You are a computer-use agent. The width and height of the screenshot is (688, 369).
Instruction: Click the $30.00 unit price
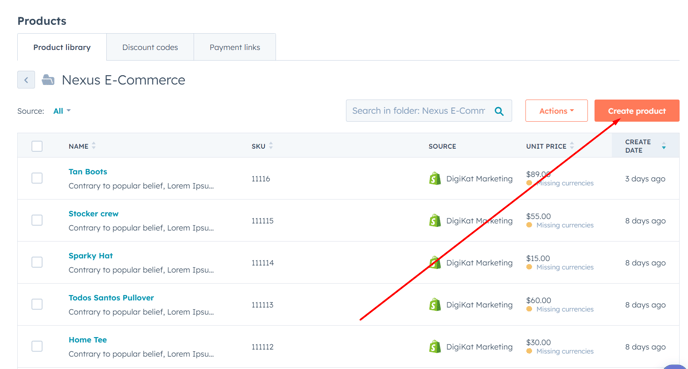point(538,342)
